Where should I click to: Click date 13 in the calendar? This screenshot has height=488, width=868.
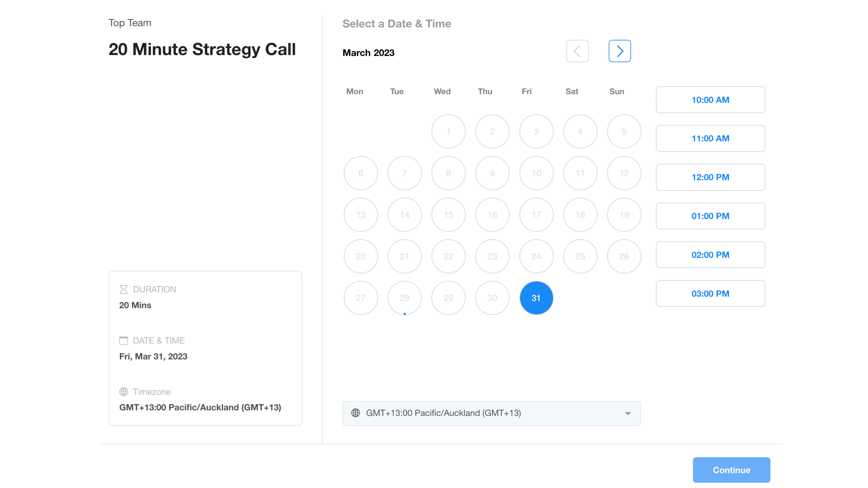[360, 214]
